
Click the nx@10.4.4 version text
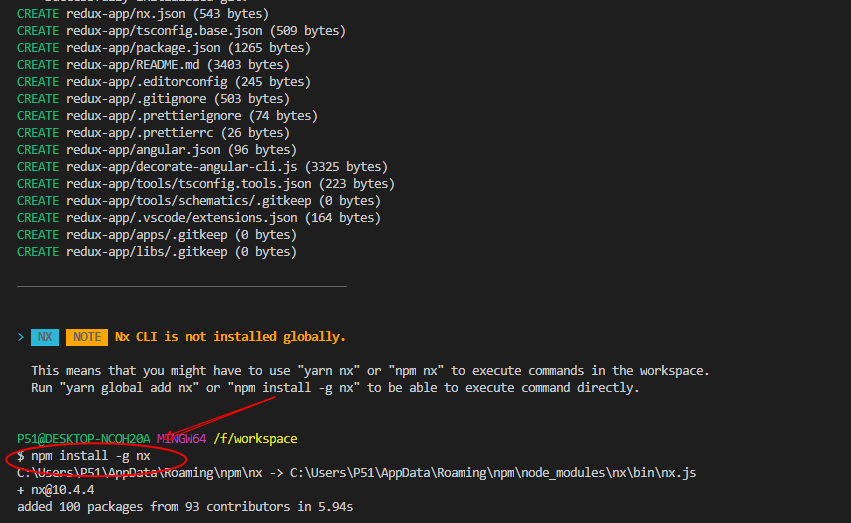(60, 490)
